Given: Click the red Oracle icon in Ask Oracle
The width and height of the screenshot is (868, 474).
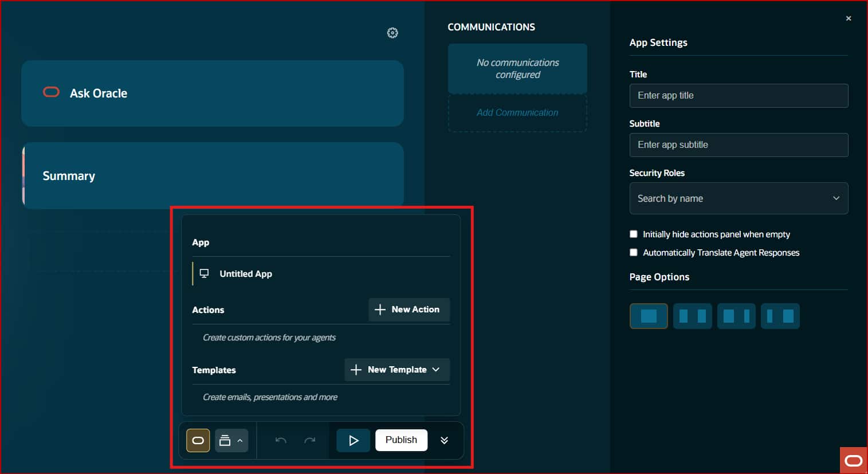Looking at the screenshot, I should pyautogui.click(x=51, y=92).
